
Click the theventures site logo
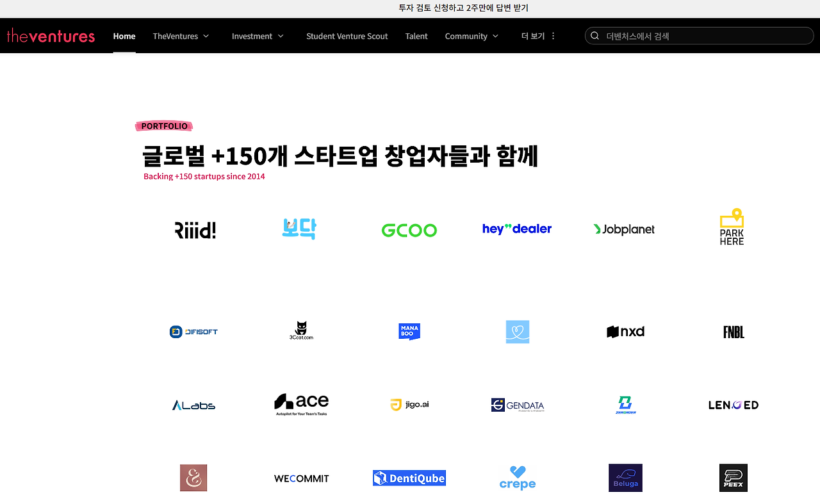coord(51,35)
